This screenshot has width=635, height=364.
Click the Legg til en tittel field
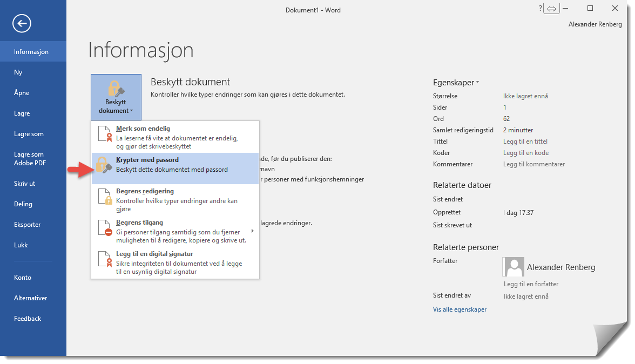click(525, 141)
